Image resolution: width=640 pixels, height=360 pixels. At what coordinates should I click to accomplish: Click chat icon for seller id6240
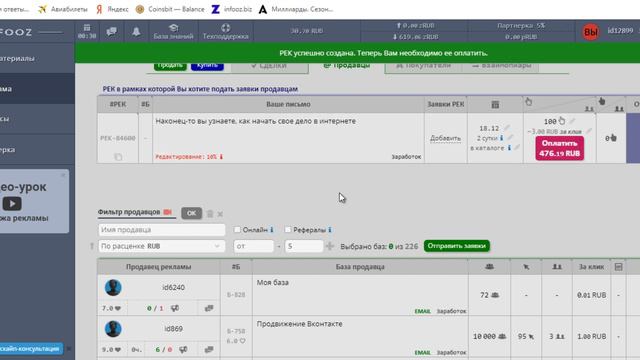pyautogui.click(x=209, y=308)
